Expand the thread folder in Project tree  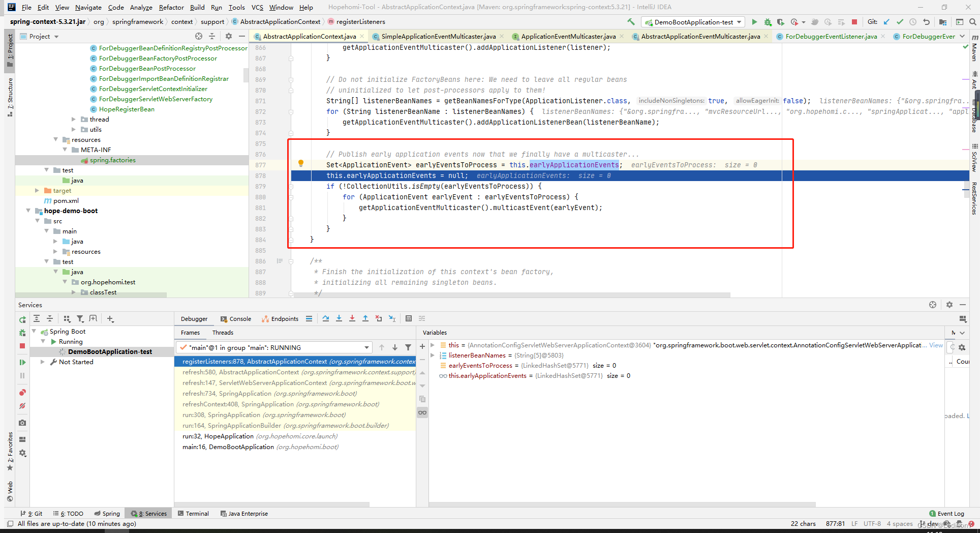(74, 119)
